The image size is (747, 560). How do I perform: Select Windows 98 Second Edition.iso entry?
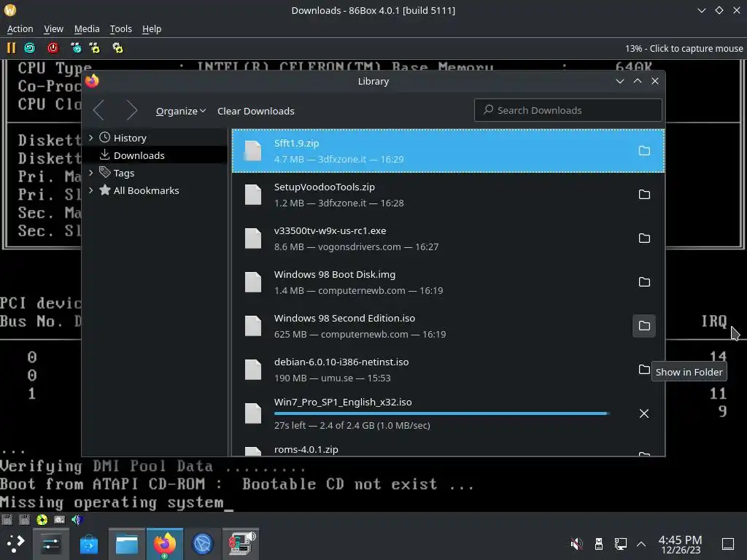coord(448,326)
